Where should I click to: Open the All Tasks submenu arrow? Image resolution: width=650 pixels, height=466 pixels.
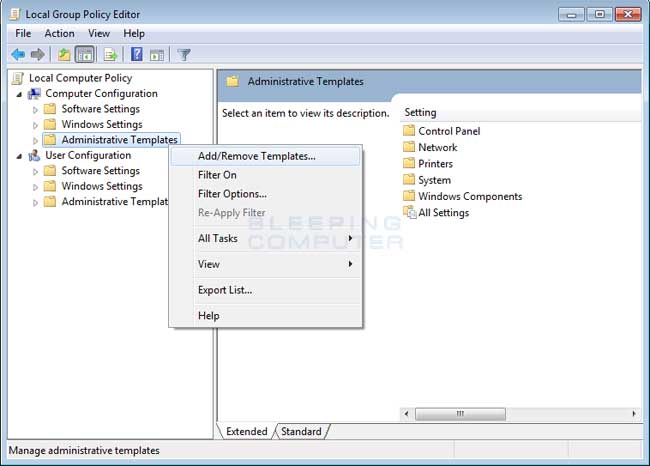pos(350,238)
